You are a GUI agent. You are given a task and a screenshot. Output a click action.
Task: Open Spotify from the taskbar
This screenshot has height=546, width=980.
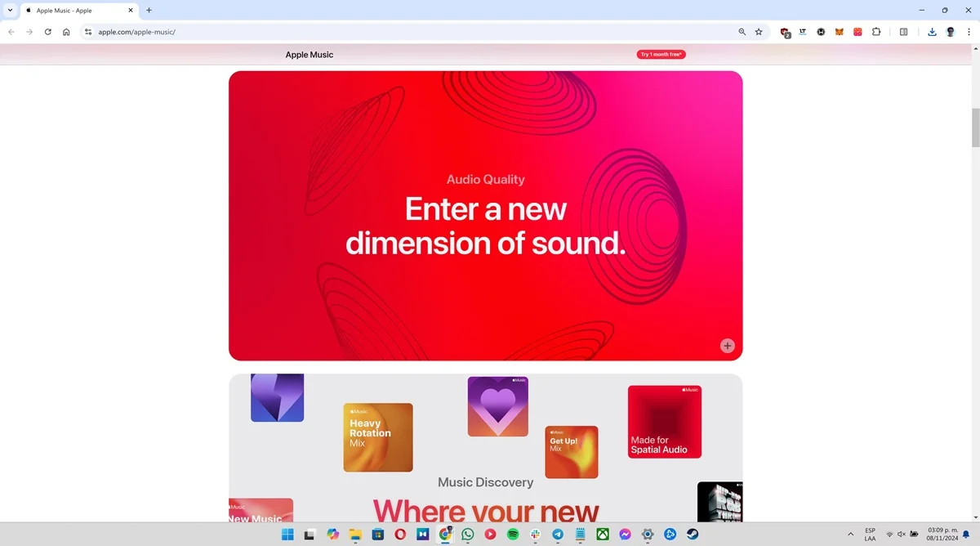(511, 535)
